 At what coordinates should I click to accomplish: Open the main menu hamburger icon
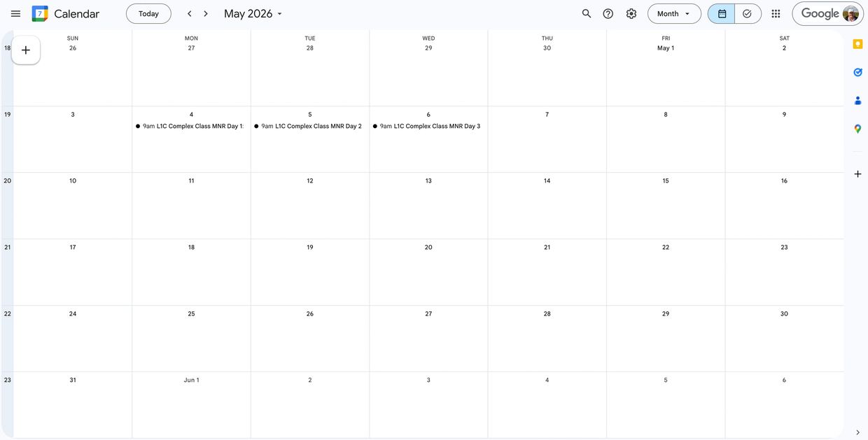[15, 14]
